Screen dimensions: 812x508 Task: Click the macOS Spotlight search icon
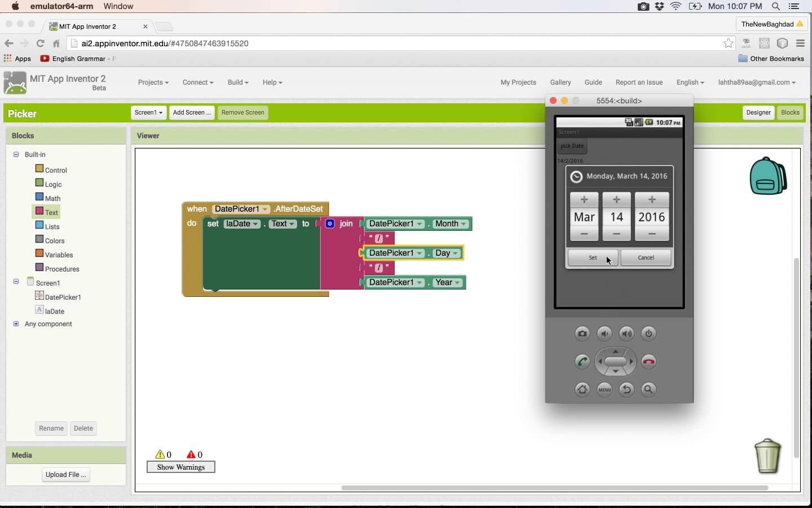[776, 6]
